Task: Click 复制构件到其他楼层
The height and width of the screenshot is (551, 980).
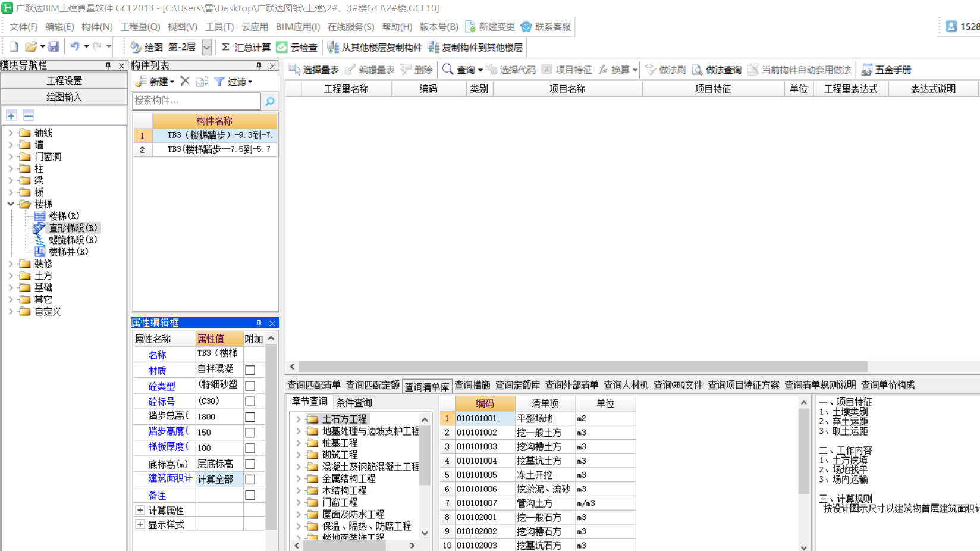Action: tap(475, 47)
